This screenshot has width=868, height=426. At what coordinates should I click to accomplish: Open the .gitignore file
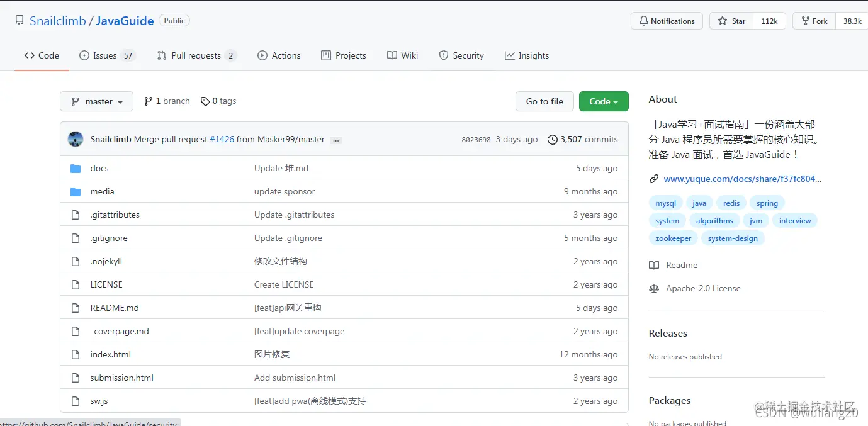109,238
